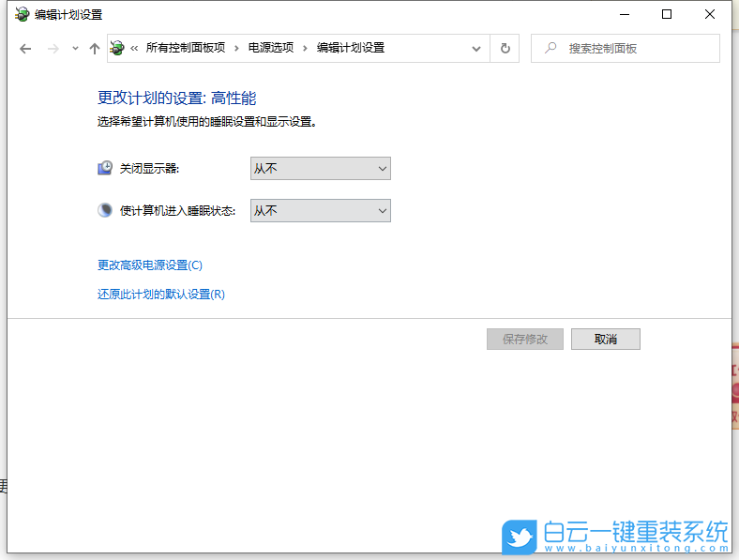Expand the hidden breadcrumb chevrons «
Viewport: 739px width, 560px height.
(134, 48)
